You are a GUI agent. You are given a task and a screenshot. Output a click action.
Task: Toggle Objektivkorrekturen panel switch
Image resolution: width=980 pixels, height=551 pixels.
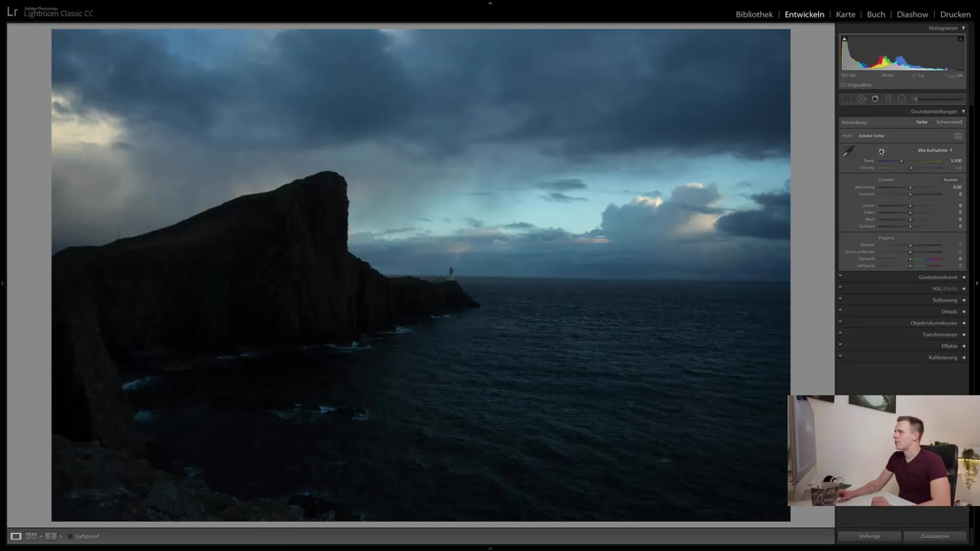point(840,322)
